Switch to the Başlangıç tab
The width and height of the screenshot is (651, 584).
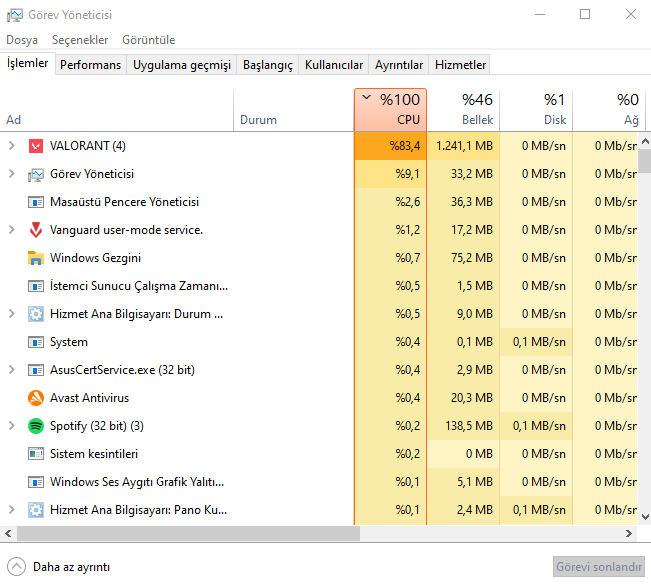click(268, 65)
